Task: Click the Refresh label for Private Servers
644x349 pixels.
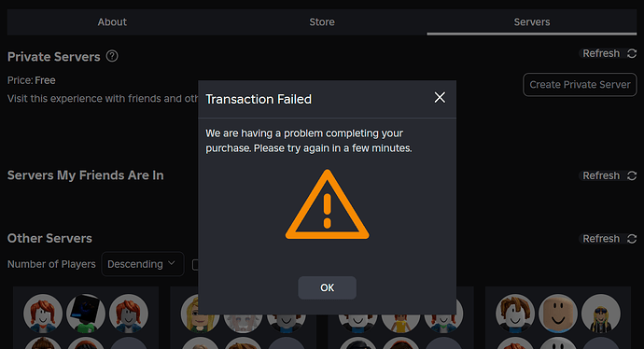Action: [601, 53]
